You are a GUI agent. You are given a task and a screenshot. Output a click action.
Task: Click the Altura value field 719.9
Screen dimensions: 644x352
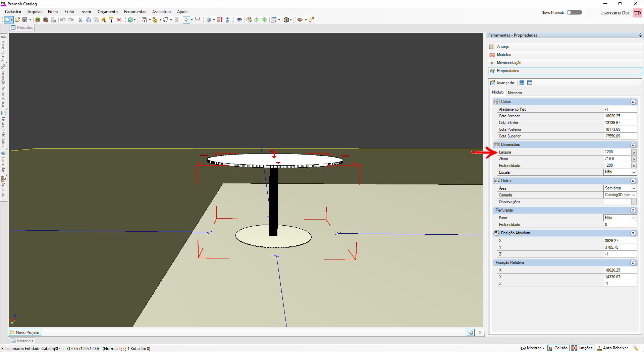pos(617,159)
